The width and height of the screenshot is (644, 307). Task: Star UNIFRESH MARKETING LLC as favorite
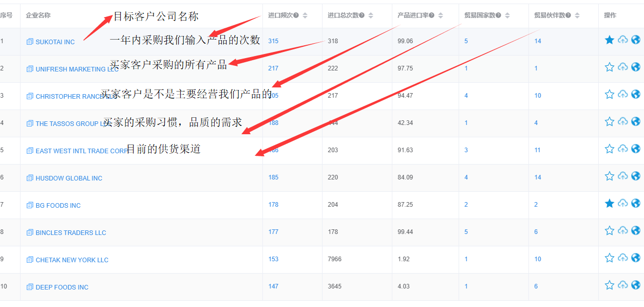(x=610, y=67)
